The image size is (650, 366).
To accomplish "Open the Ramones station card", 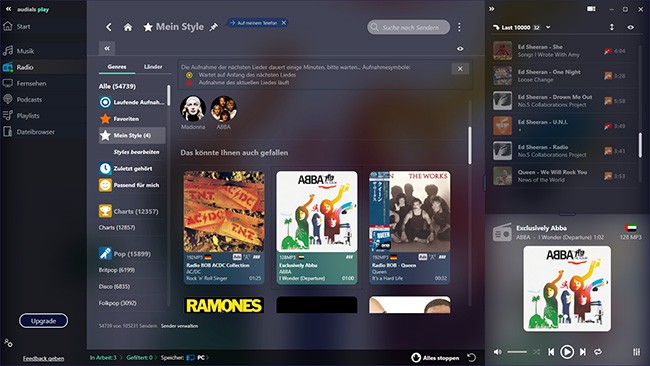I will [x=224, y=305].
